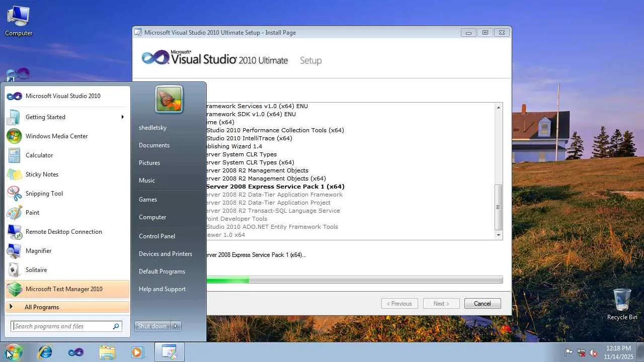Select 'R2 Transact-SQL Language Service' row
Viewport: 644px width, 362px height.
coord(273,211)
